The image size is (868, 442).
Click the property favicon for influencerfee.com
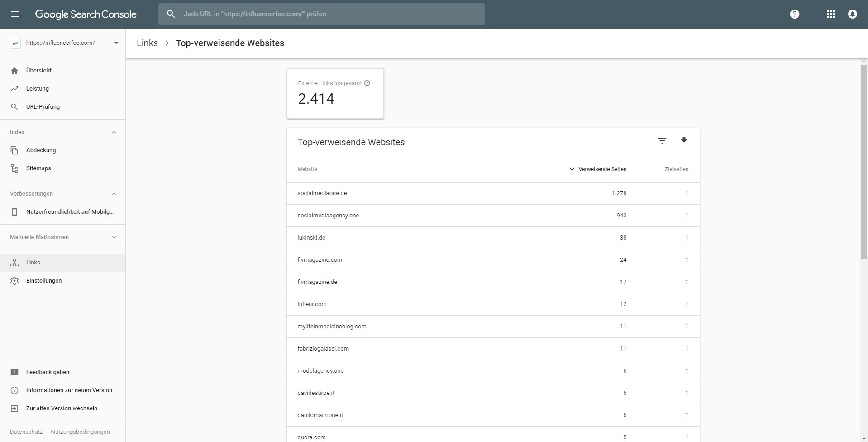(x=15, y=43)
